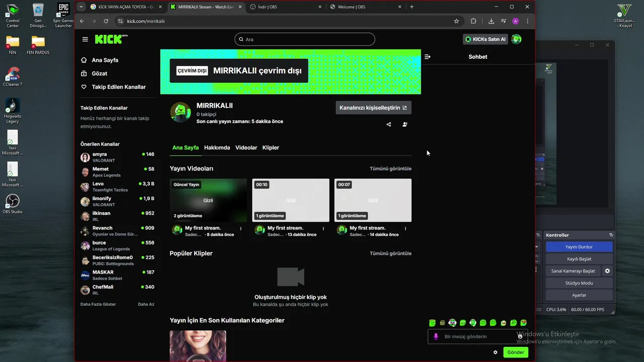
Task: Select the channel Ana Sayfa tab
Action: point(185,148)
